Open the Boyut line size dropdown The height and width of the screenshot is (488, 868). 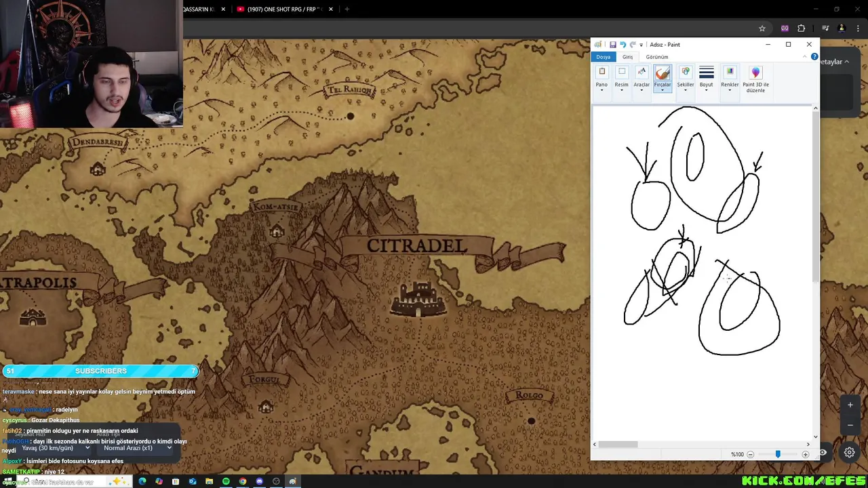coord(707,79)
